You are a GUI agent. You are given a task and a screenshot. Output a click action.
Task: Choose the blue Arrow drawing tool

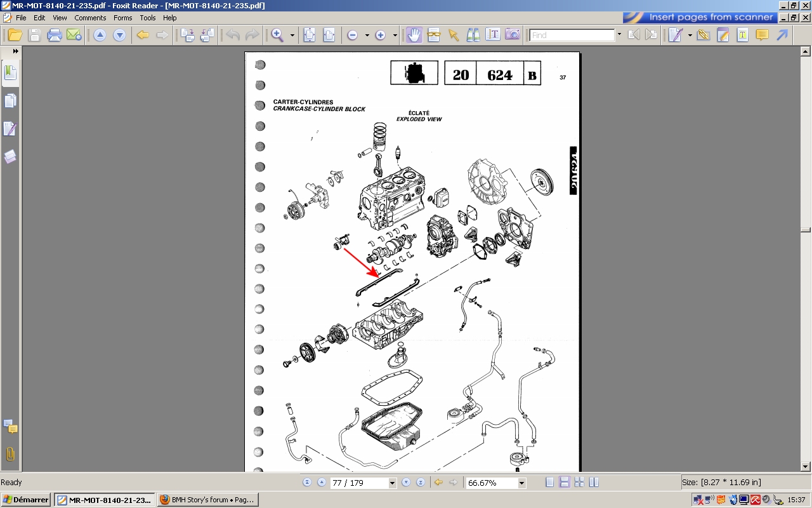click(x=782, y=35)
